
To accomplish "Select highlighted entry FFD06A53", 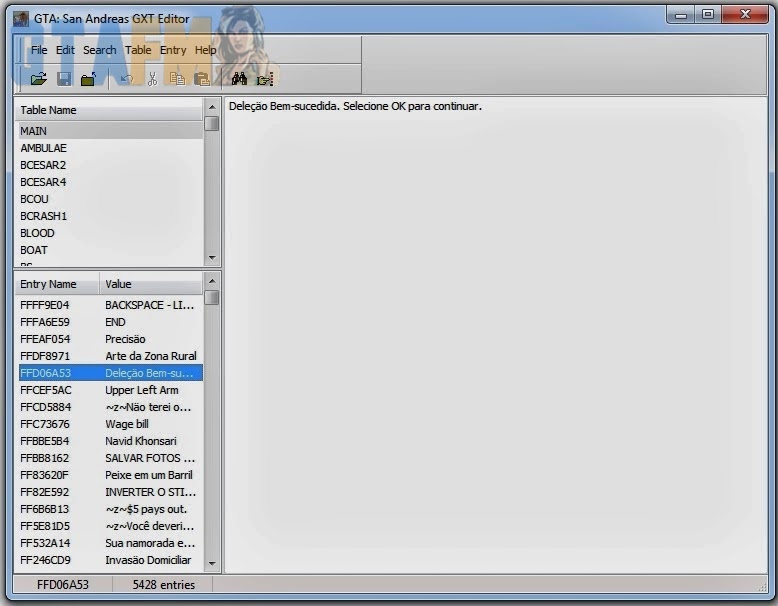I will 110,373.
